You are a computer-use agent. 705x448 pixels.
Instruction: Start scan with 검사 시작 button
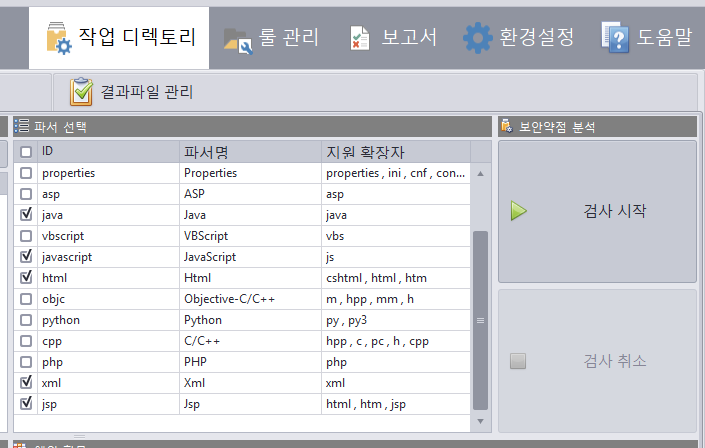pos(598,211)
